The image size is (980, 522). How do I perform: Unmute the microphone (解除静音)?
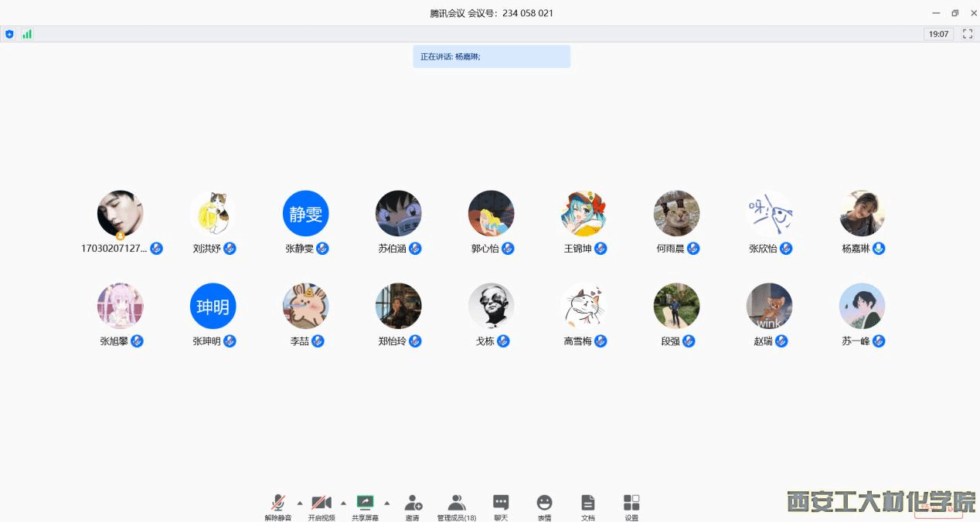(277, 507)
